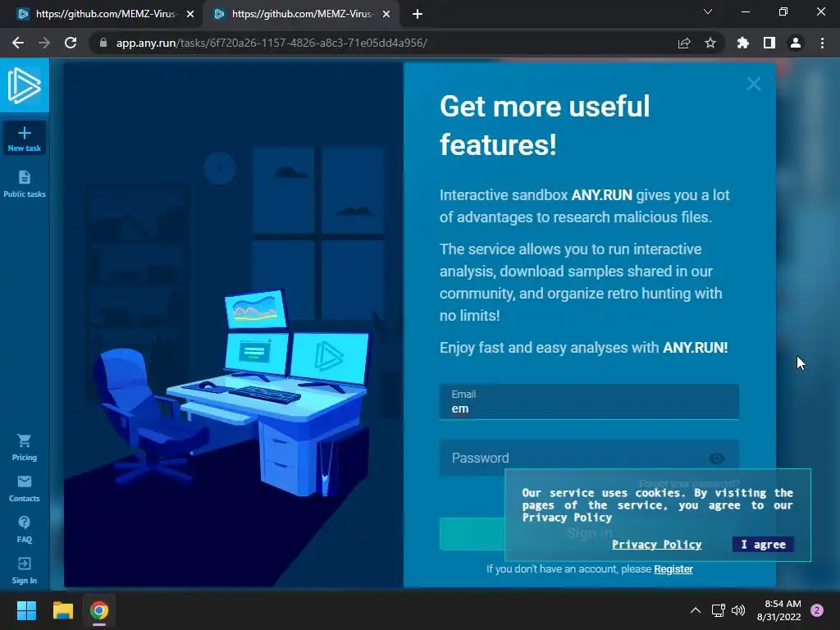Image resolution: width=840 pixels, height=630 pixels.
Task: Click the Register link
Action: click(673, 569)
